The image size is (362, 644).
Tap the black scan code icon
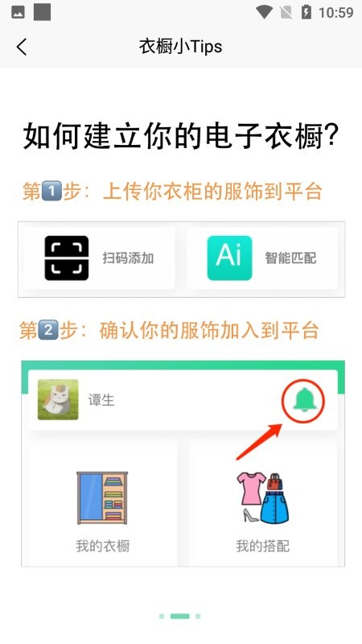(67, 258)
